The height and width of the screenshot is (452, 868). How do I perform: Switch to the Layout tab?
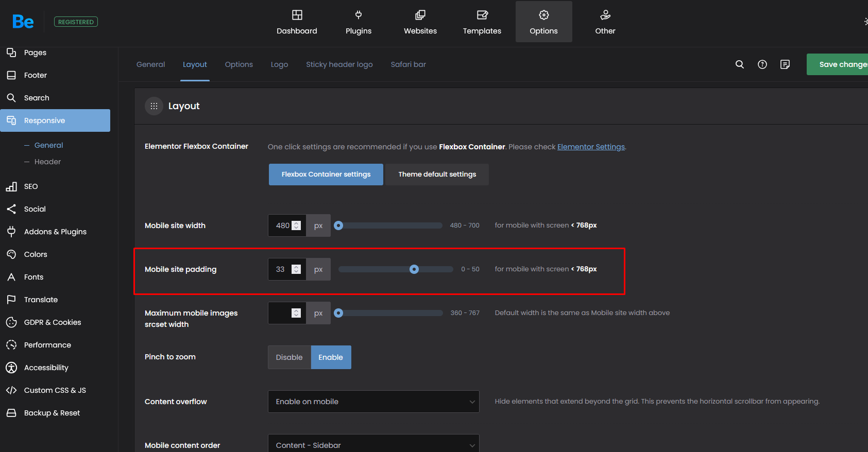(195, 64)
